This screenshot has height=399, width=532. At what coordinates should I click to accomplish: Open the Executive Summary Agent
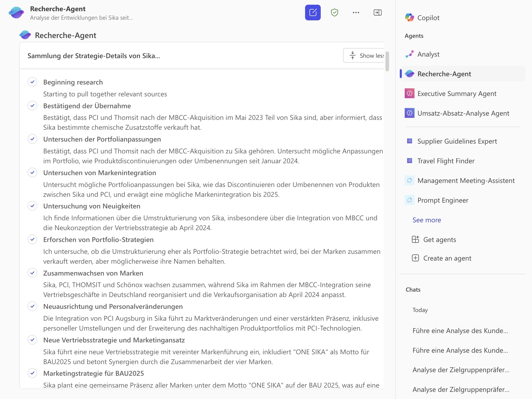click(x=457, y=93)
